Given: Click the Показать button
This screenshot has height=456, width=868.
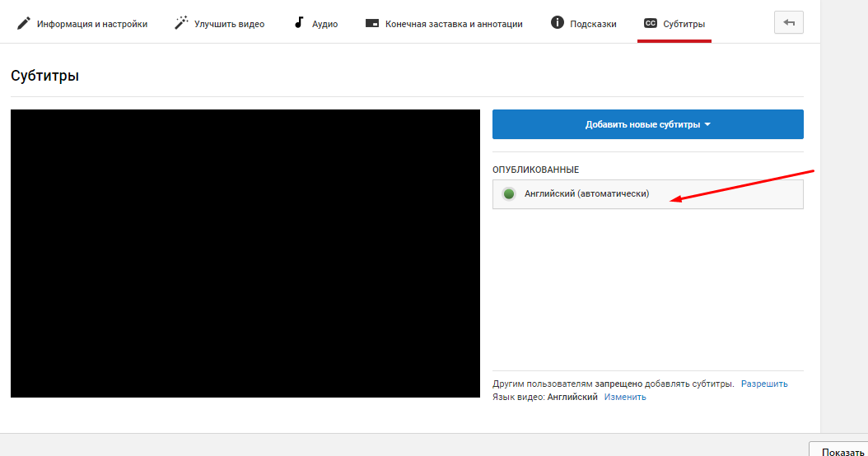Looking at the screenshot, I should coord(839,449).
